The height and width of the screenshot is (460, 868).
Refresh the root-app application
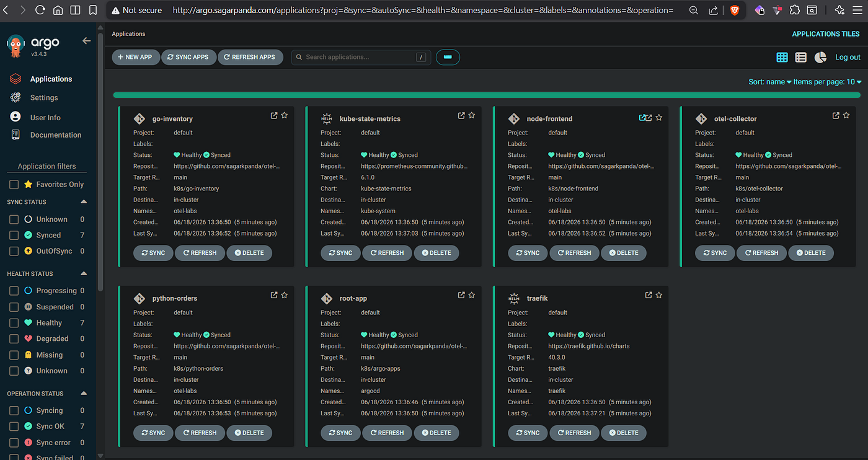tap(386, 433)
